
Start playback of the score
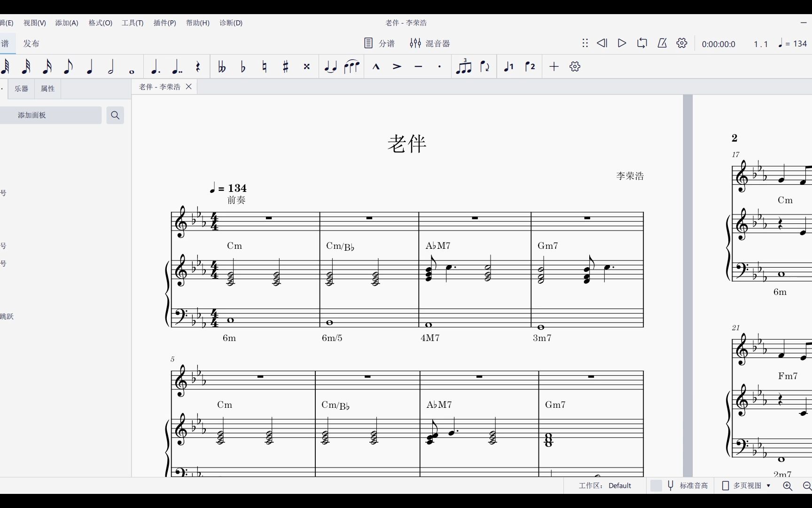pyautogui.click(x=622, y=43)
